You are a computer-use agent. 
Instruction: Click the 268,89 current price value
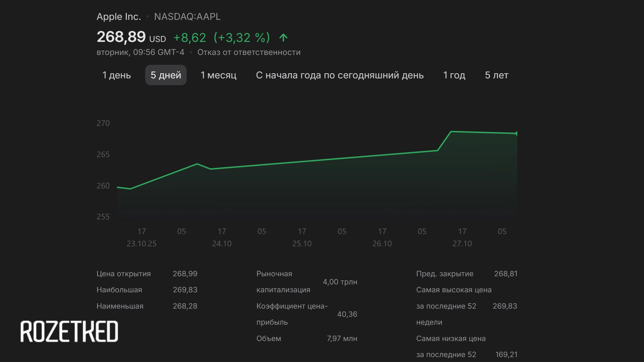[121, 37]
